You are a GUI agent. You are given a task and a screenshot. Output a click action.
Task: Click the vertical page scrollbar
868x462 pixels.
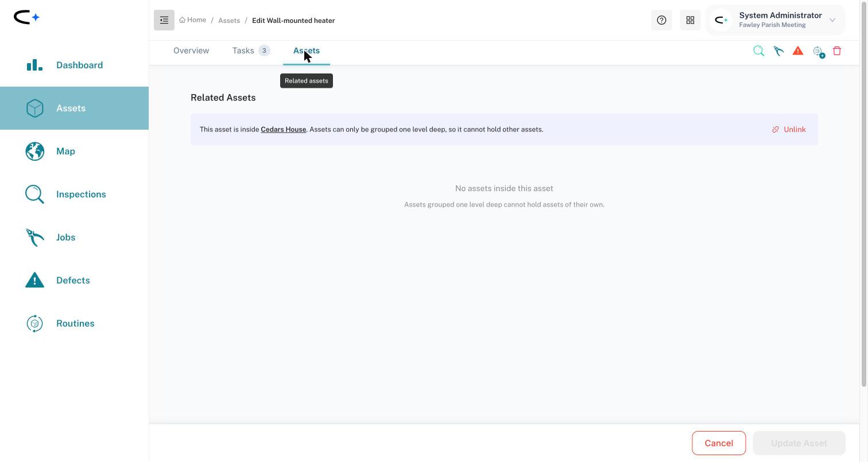864,194
